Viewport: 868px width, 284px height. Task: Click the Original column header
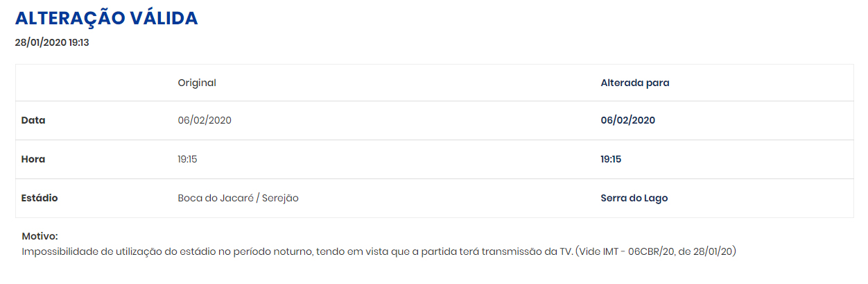pyautogui.click(x=197, y=83)
